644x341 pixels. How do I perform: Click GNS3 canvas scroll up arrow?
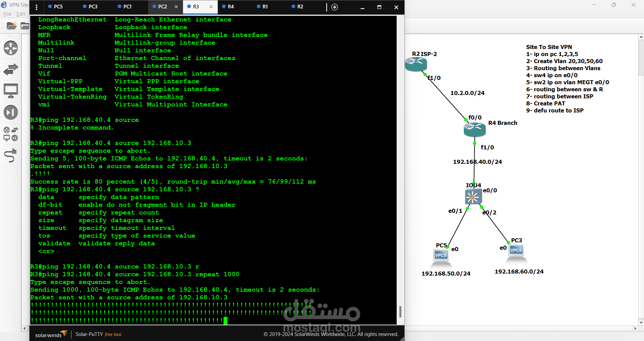[641, 37]
